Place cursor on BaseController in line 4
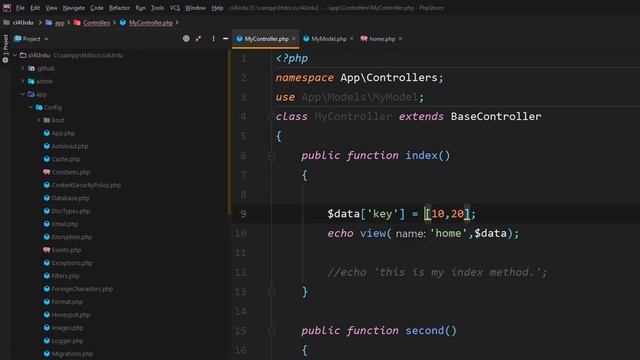Viewport: 640px width, 360px height. pos(496,116)
